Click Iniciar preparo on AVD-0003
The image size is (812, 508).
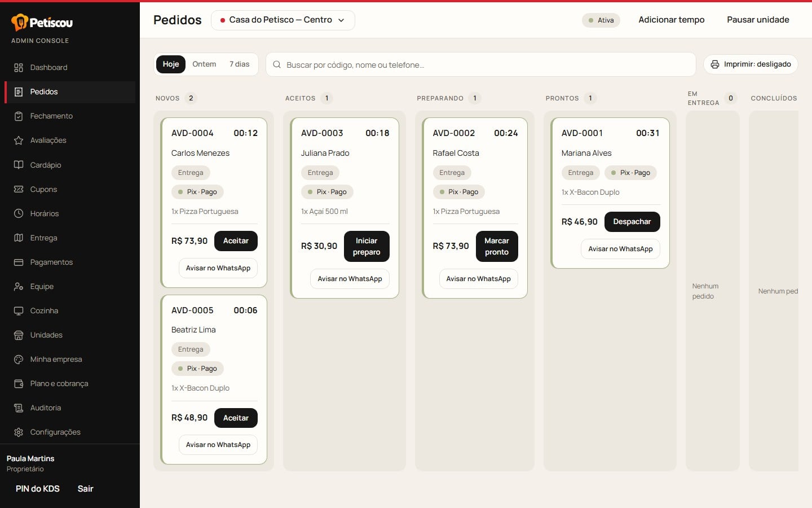click(x=367, y=247)
